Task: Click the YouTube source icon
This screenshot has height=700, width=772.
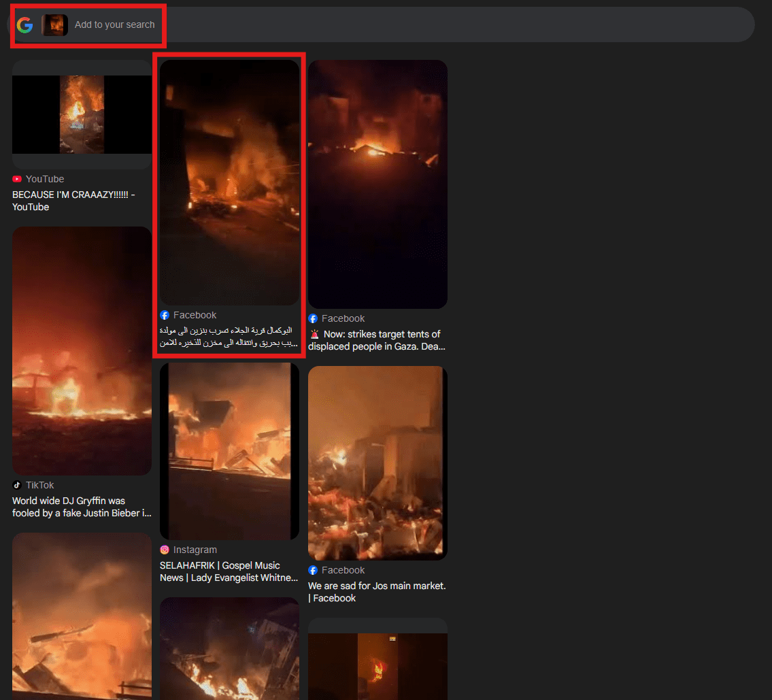Action: pos(17,179)
